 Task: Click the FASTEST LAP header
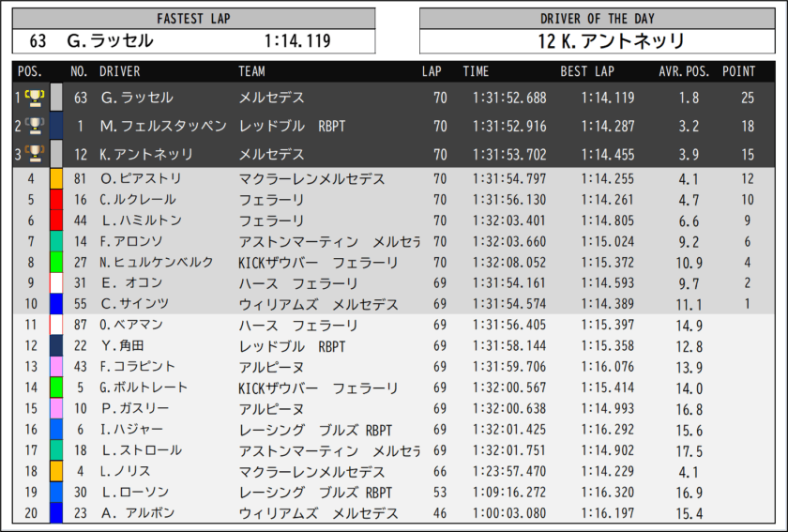click(193, 19)
